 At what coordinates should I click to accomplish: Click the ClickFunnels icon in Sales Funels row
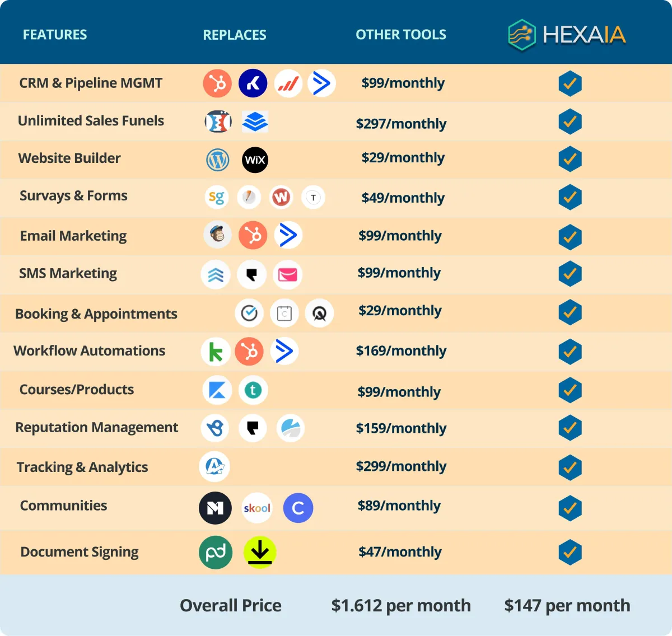pyautogui.click(x=218, y=121)
